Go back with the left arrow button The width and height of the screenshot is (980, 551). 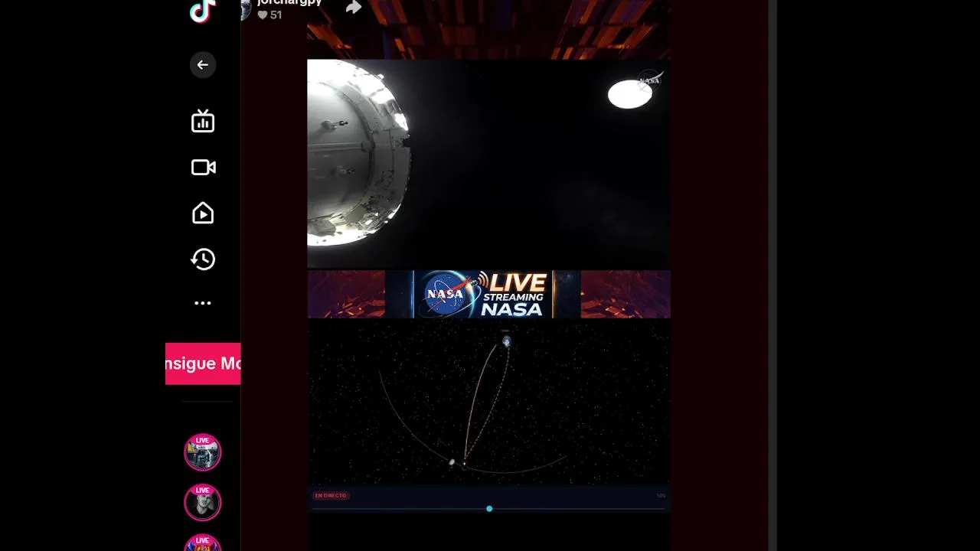tap(203, 65)
